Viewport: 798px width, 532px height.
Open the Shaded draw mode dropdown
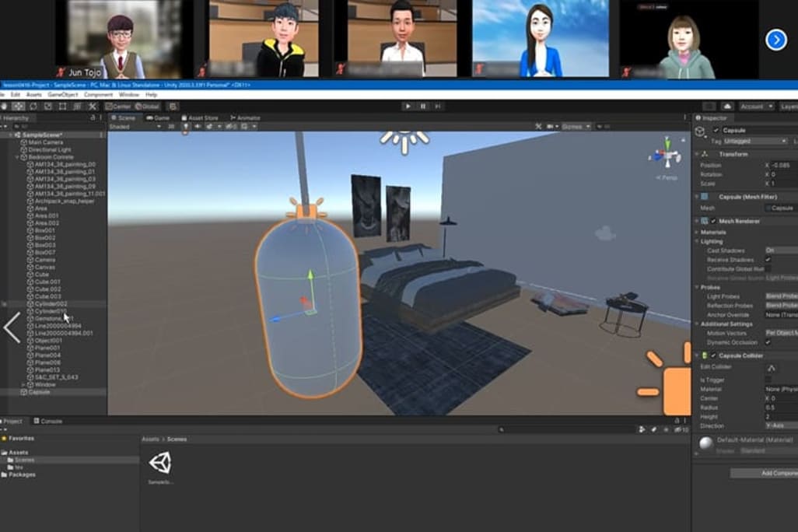(135, 126)
